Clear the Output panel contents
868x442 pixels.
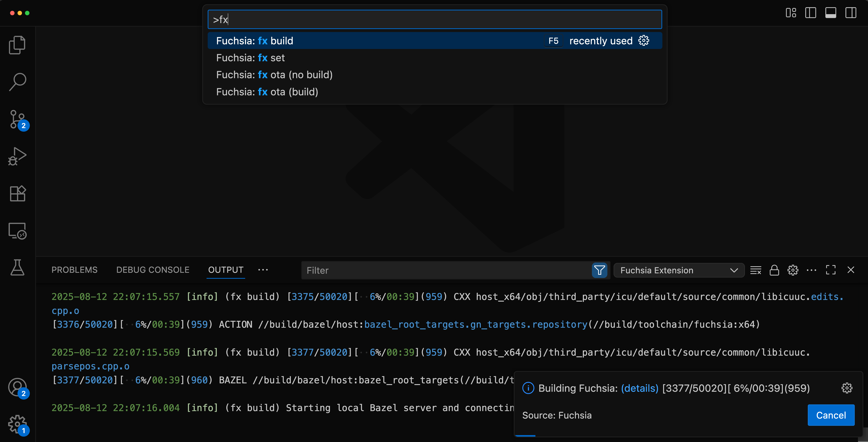coord(755,270)
